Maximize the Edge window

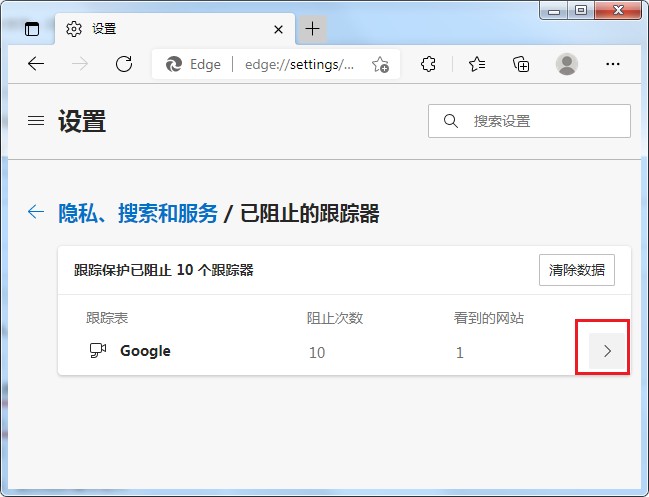pyautogui.click(x=581, y=10)
